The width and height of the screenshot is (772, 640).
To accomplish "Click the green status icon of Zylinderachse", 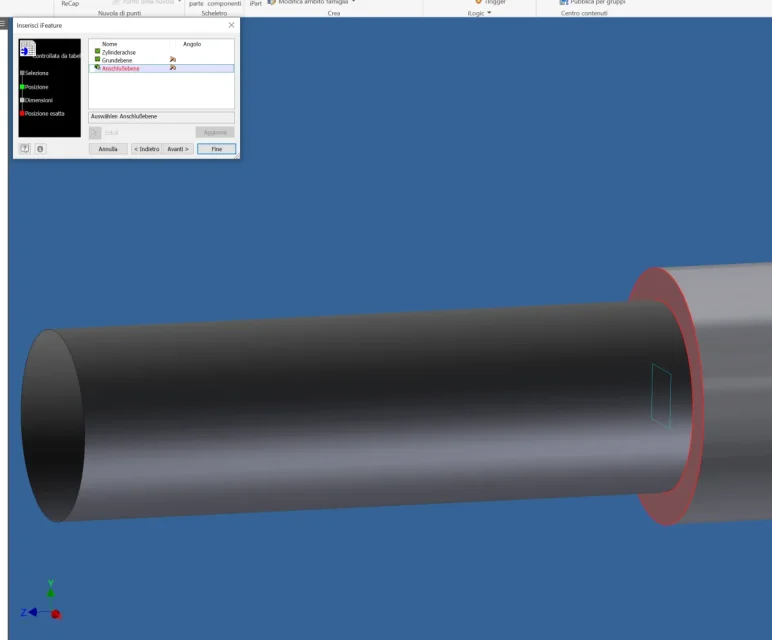I will [x=97, y=51].
